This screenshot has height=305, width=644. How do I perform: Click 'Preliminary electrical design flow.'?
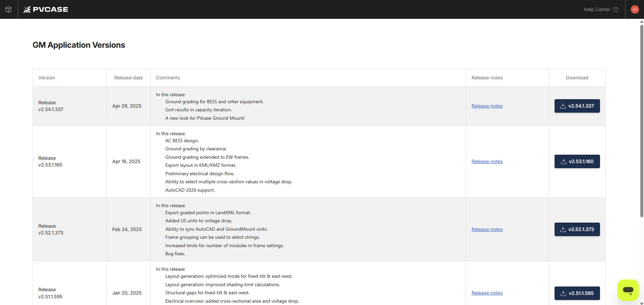click(200, 174)
